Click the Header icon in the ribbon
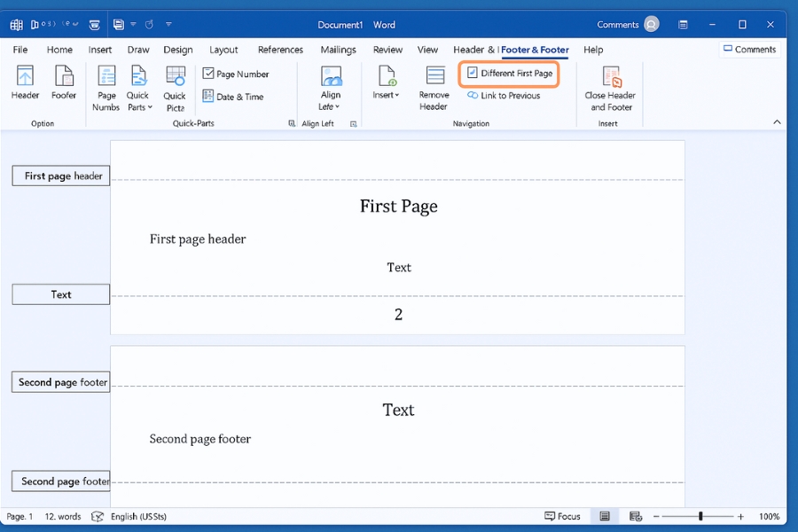Viewport: 798px width, 532px height. pos(25,77)
